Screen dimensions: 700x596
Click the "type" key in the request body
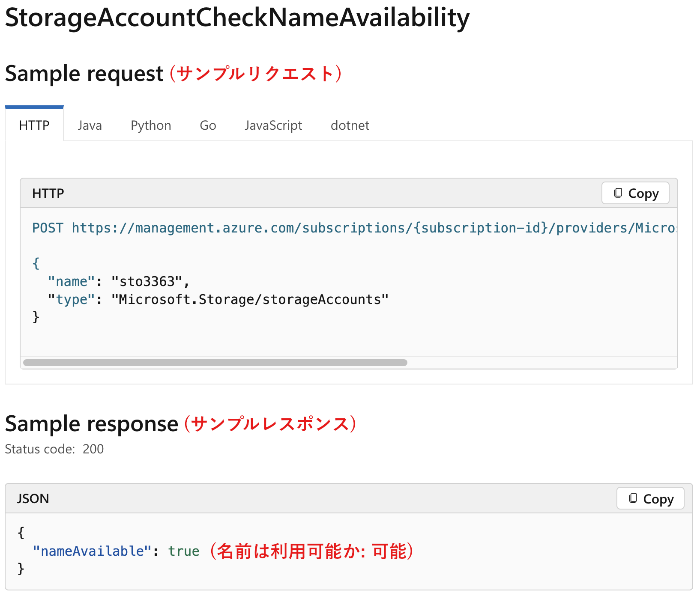coord(71,299)
